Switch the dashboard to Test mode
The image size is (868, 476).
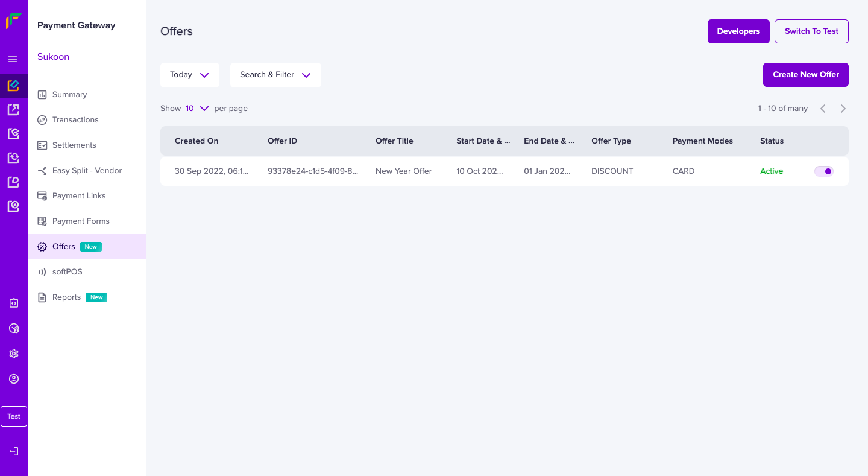pos(811,31)
